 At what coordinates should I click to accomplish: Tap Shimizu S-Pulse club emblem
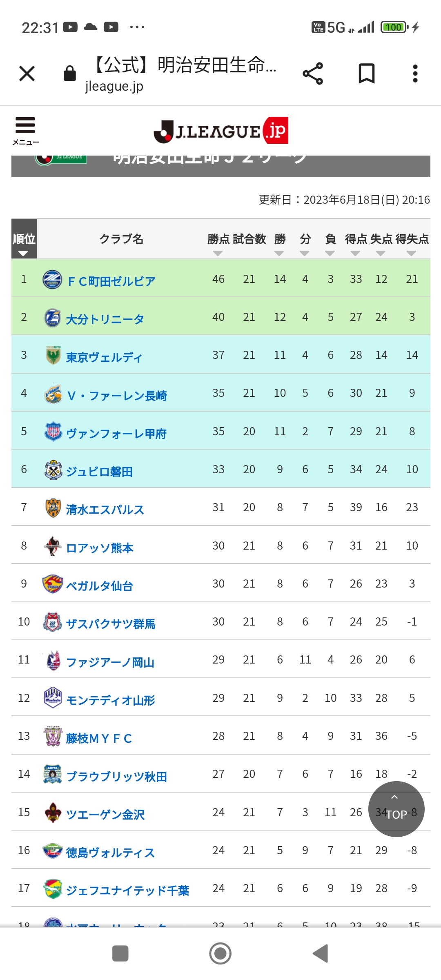(x=53, y=508)
